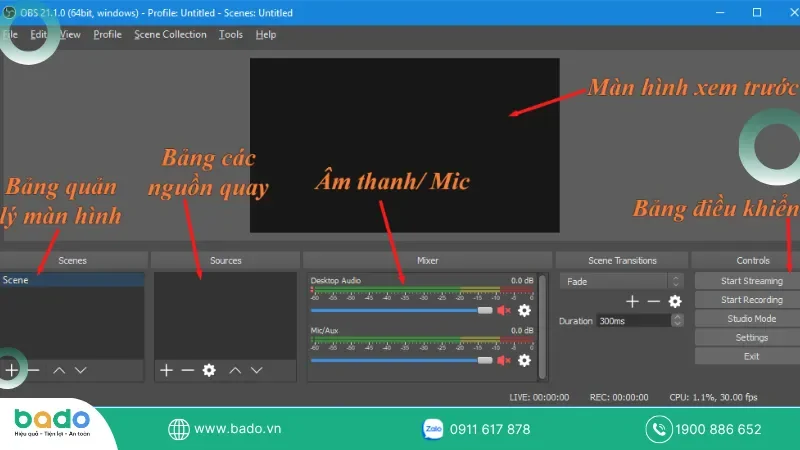Remove scene transition with minus icon
Viewport: 800px width, 450px height.
(654, 302)
